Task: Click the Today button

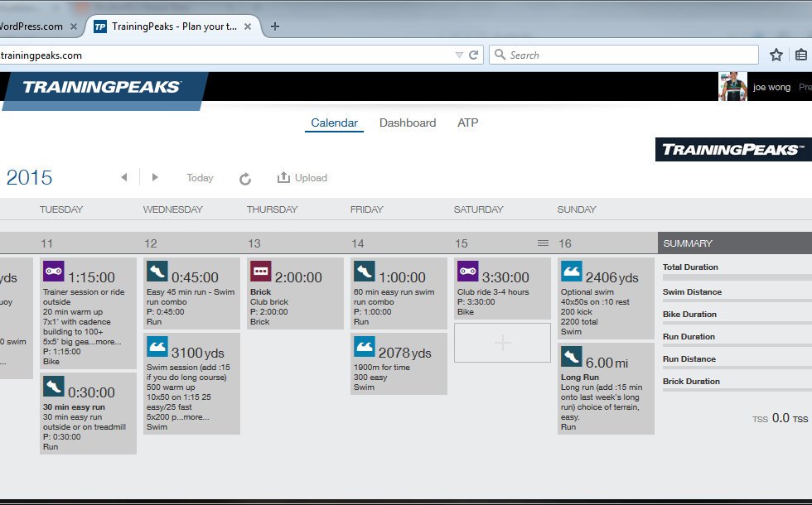Action: (x=200, y=178)
